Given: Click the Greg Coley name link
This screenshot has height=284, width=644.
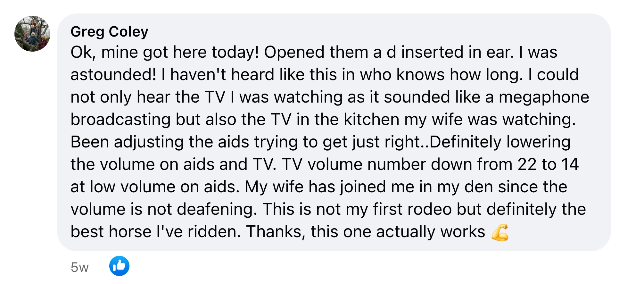Looking at the screenshot, I should coord(109,32).
